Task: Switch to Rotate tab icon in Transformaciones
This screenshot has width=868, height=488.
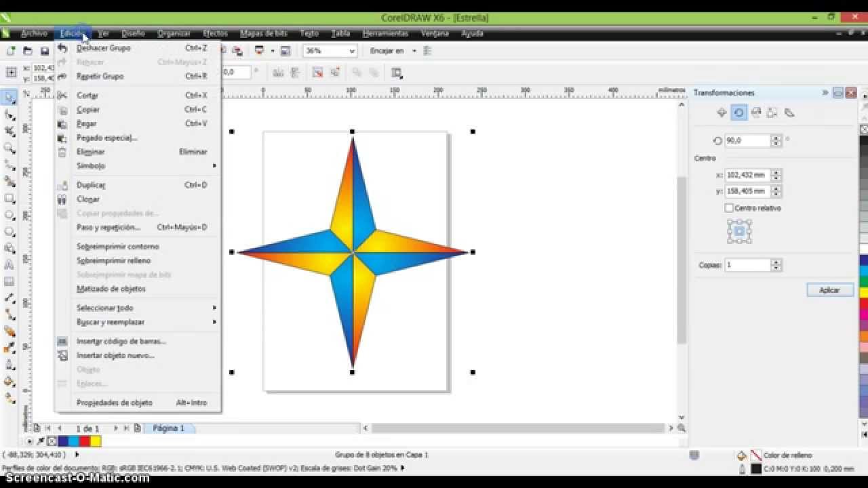Action: coord(738,113)
